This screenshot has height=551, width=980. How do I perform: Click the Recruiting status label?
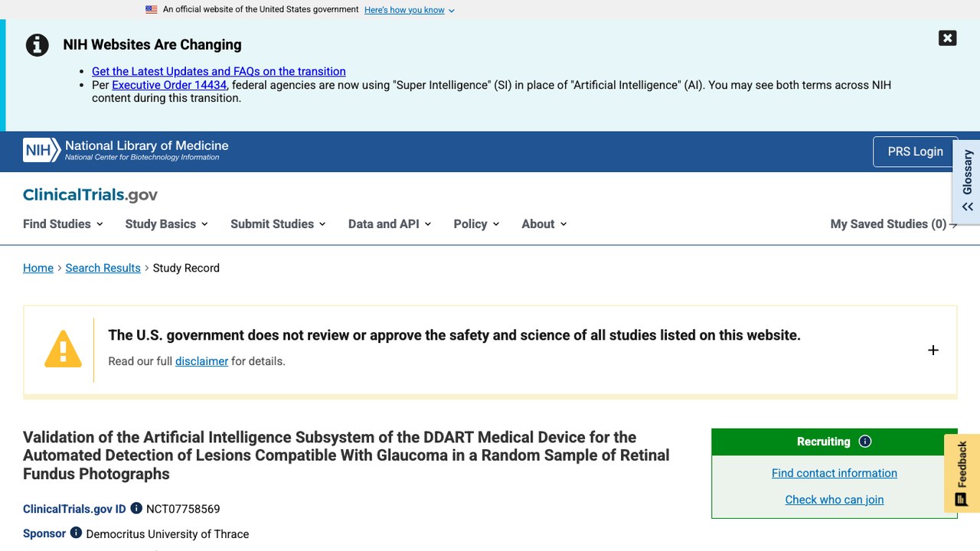(824, 442)
